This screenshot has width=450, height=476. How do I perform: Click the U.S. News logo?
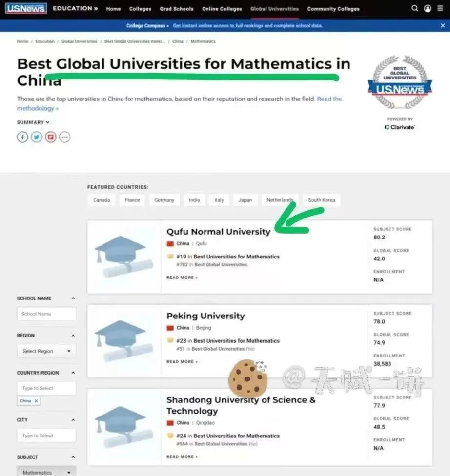26,8
